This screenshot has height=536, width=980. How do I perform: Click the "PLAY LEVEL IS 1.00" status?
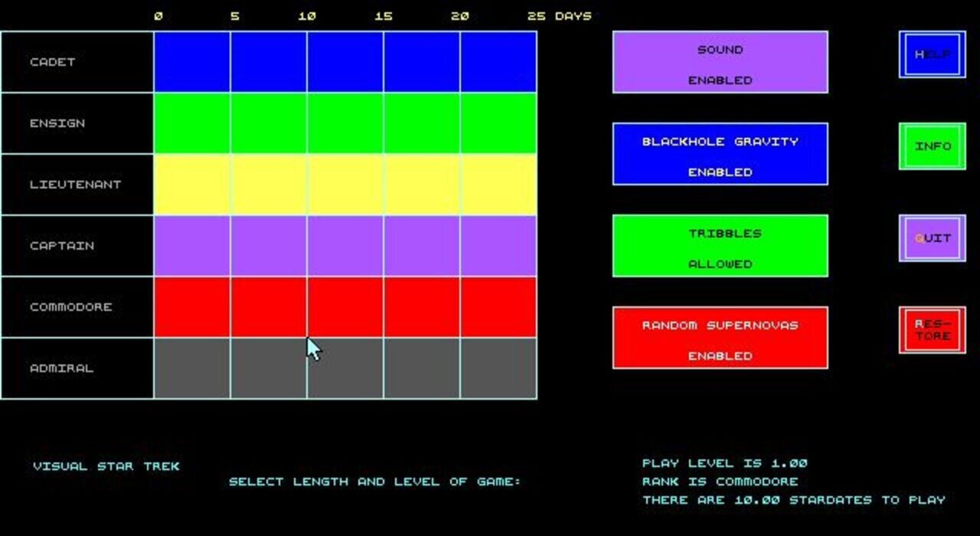pos(725,463)
